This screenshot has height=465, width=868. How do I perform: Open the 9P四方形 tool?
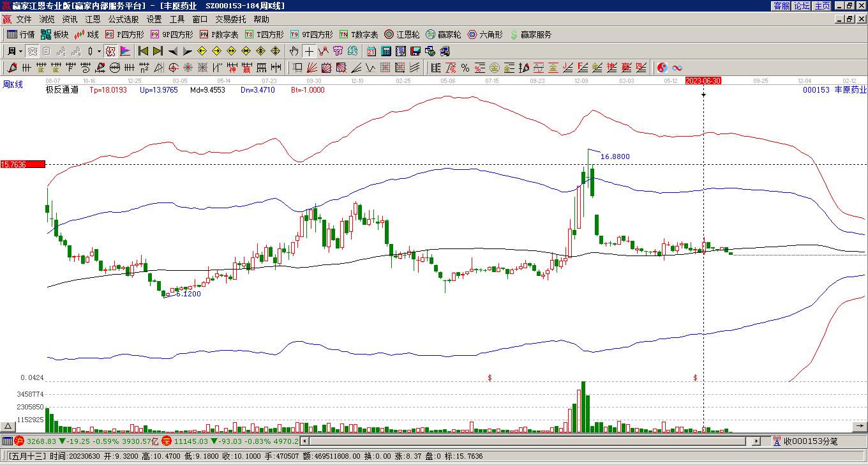[171, 34]
